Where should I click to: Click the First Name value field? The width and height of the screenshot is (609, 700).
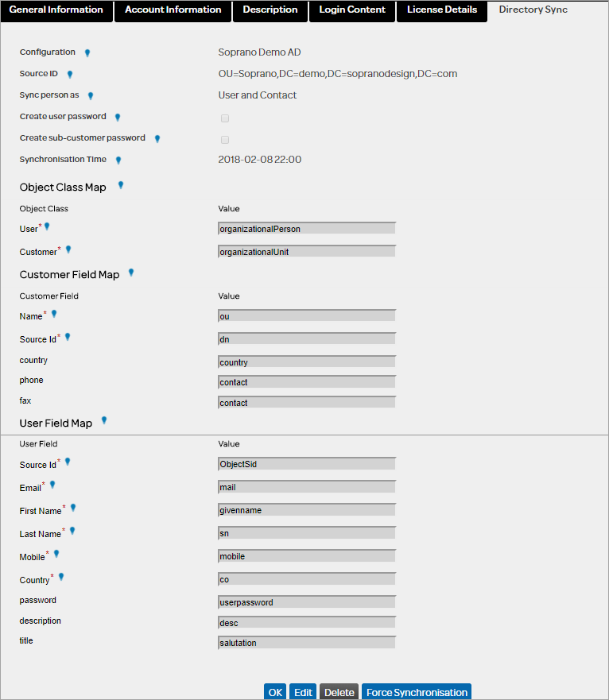click(307, 511)
